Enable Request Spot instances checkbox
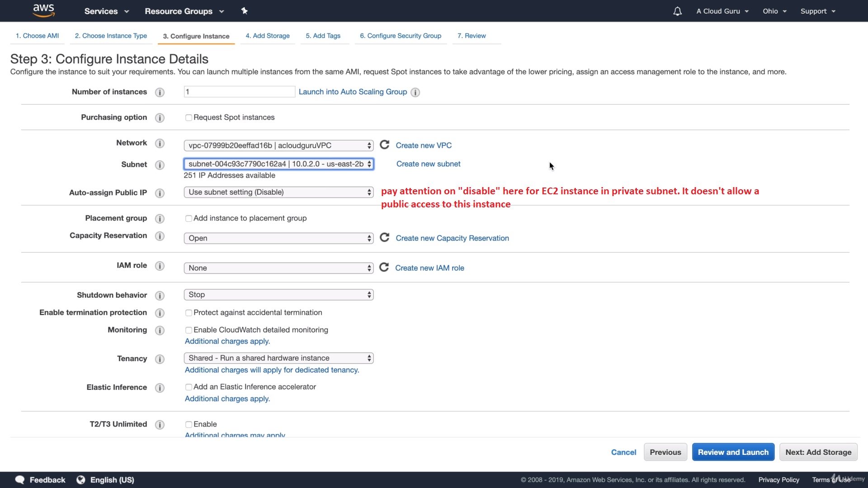 point(189,117)
